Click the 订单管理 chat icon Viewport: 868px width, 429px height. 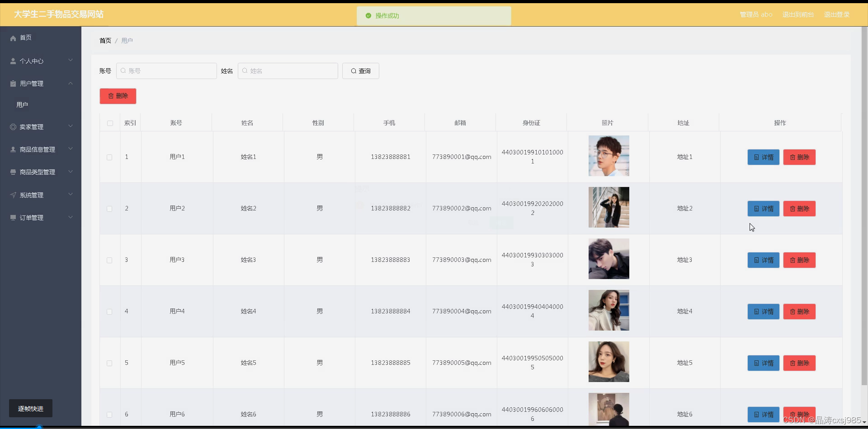[13, 217]
